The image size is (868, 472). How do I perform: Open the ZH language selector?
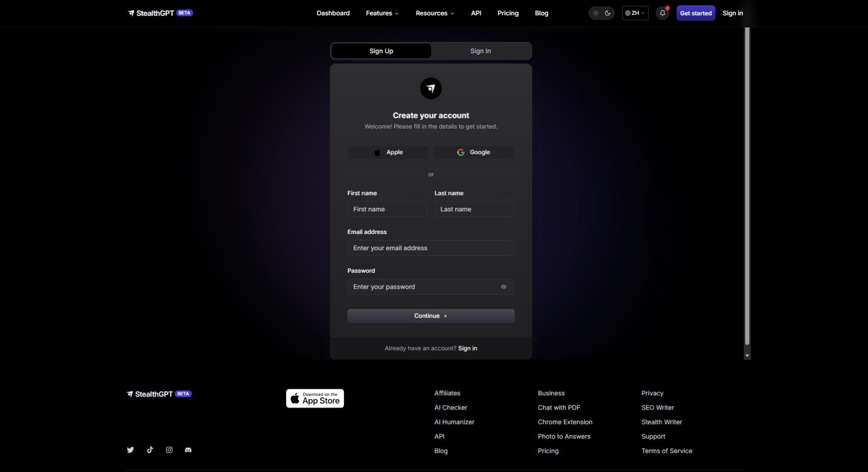point(635,13)
